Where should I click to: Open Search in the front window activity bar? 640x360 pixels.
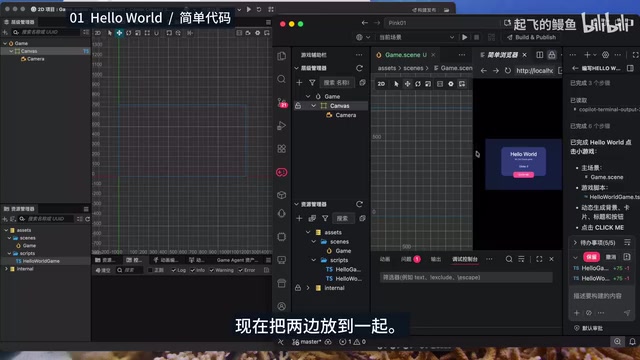tap(282, 79)
